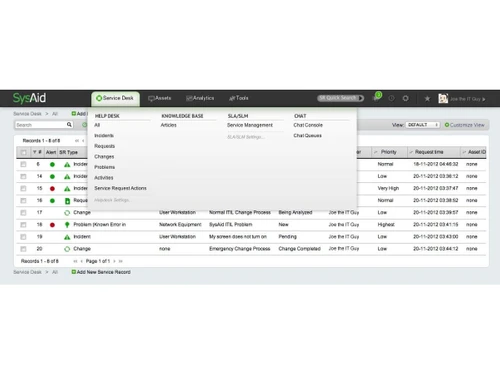Click incident triangle icon of record 15
Image resolution: width=500 pixels, height=375 pixels.
[x=67, y=188]
